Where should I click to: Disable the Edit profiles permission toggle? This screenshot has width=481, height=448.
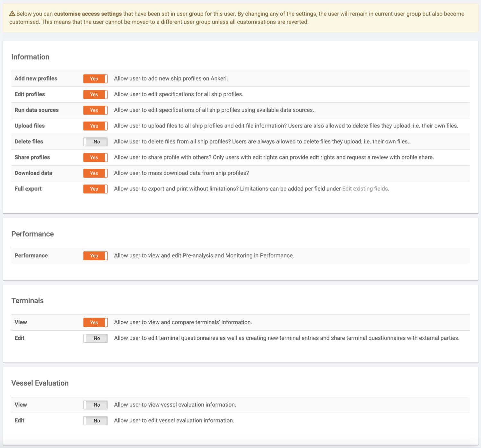pos(95,94)
